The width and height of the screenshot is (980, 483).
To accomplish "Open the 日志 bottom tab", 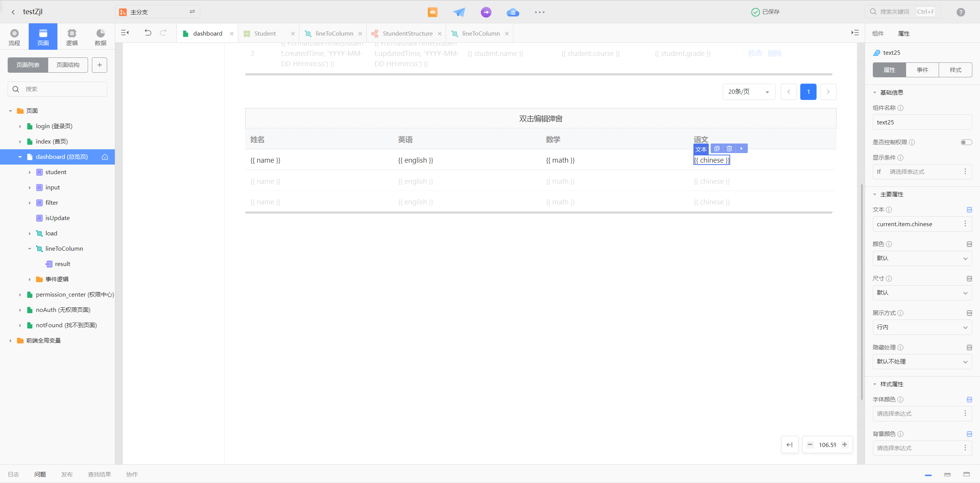I will pos(13,475).
